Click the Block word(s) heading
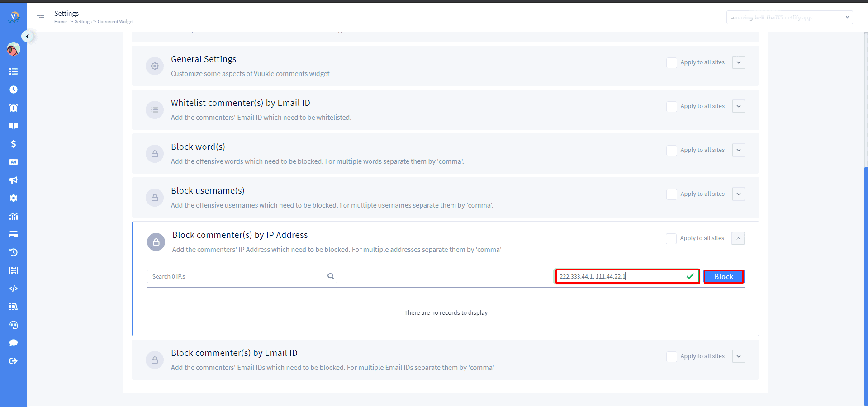The image size is (868, 407). [x=198, y=147]
